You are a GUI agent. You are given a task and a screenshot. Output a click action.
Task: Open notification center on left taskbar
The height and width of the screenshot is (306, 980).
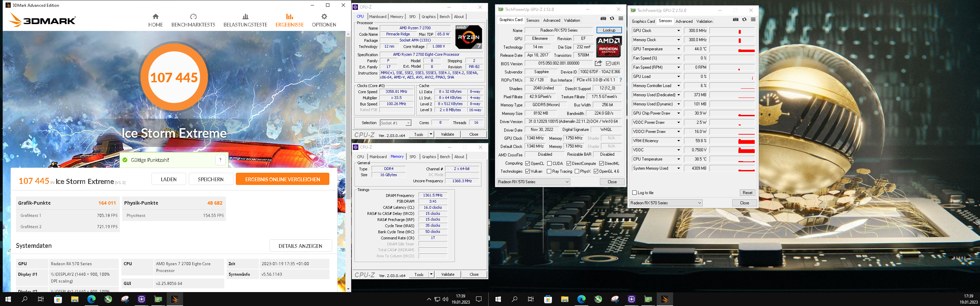click(479, 299)
